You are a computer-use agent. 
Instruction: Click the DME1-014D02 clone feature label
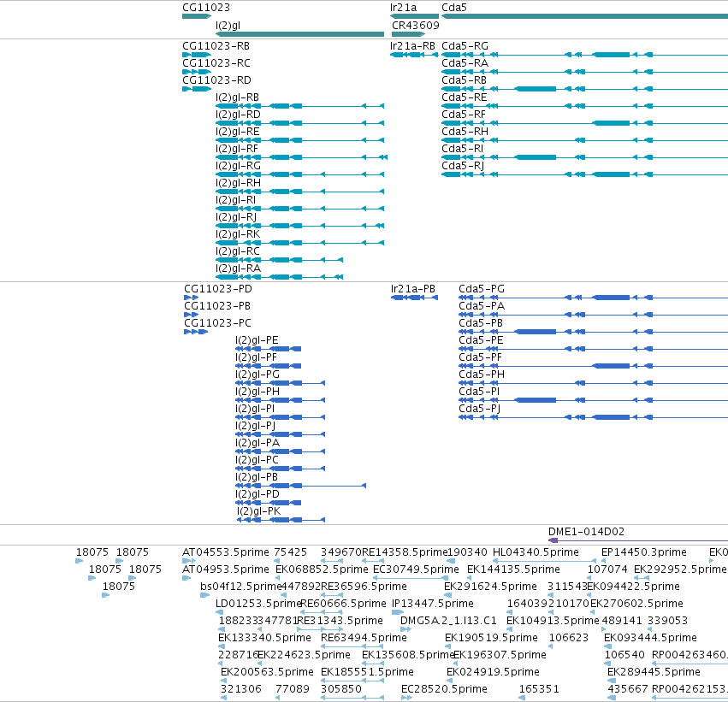tap(586, 532)
